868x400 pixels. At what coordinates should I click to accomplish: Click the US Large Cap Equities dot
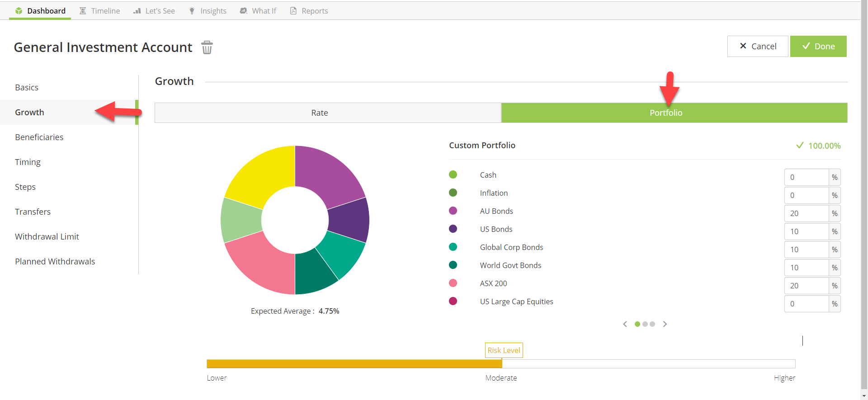(453, 301)
